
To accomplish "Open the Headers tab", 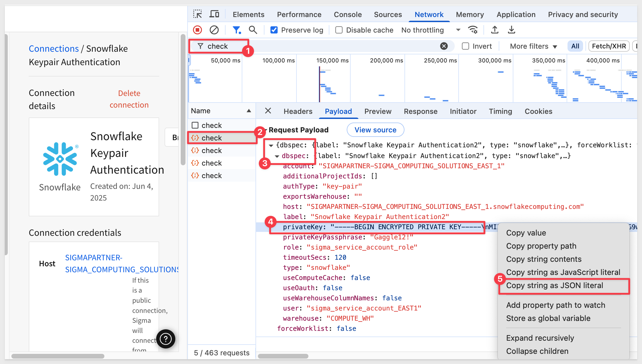I will (298, 111).
